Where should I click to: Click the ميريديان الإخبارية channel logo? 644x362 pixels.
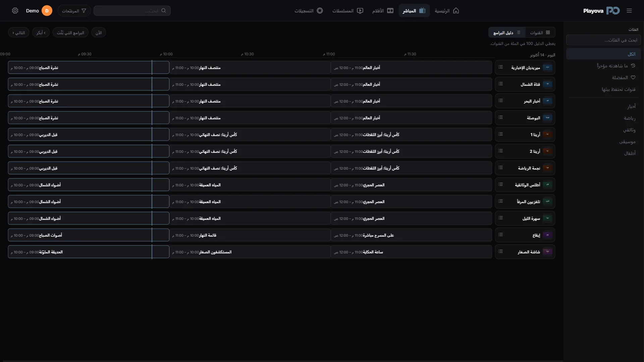pyautogui.click(x=547, y=67)
